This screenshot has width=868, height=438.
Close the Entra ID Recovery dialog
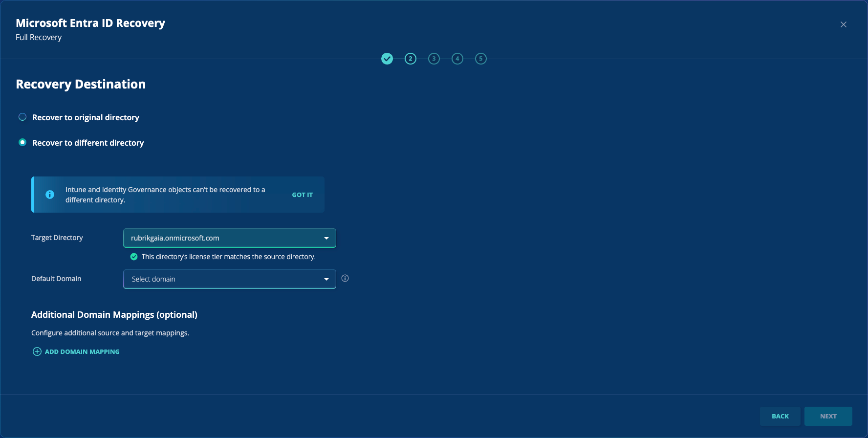(x=843, y=24)
